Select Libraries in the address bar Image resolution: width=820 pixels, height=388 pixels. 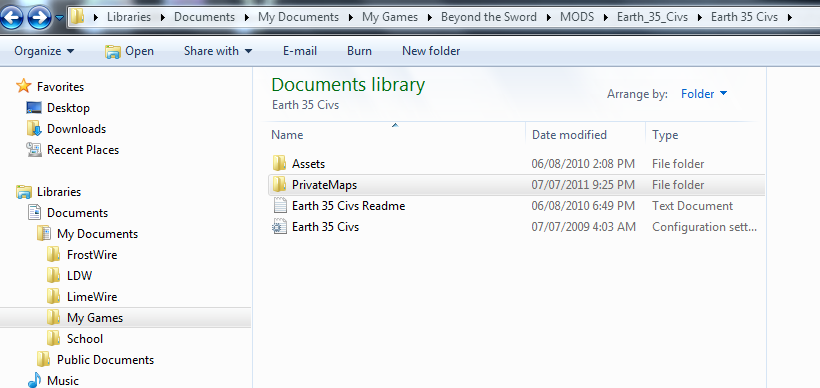pyautogui.click(x=129, y=17)
